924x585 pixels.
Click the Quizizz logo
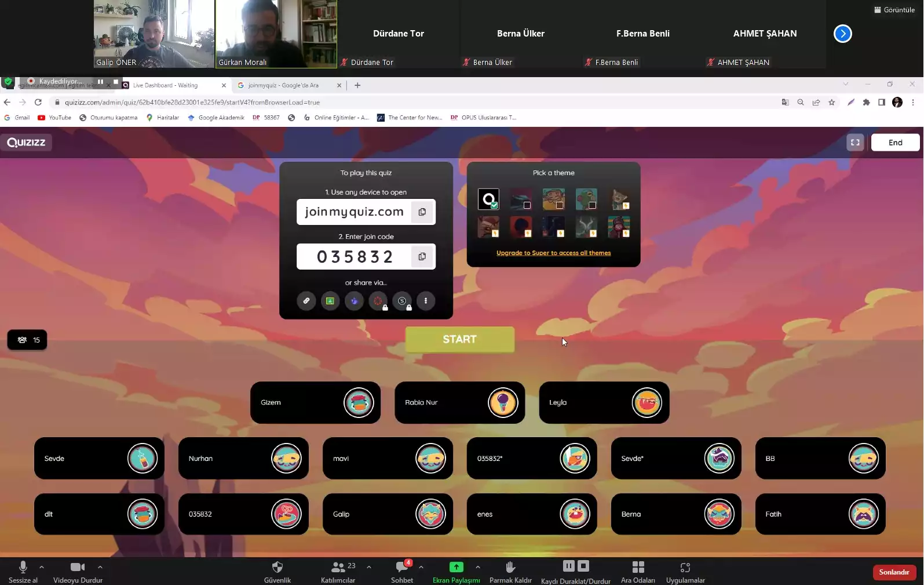26,143
